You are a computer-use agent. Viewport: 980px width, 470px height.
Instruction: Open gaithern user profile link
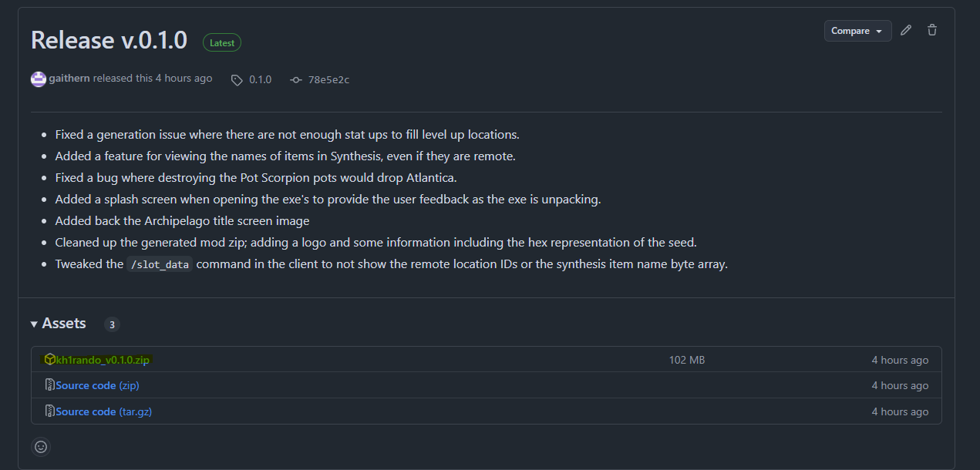click(70, 79)
